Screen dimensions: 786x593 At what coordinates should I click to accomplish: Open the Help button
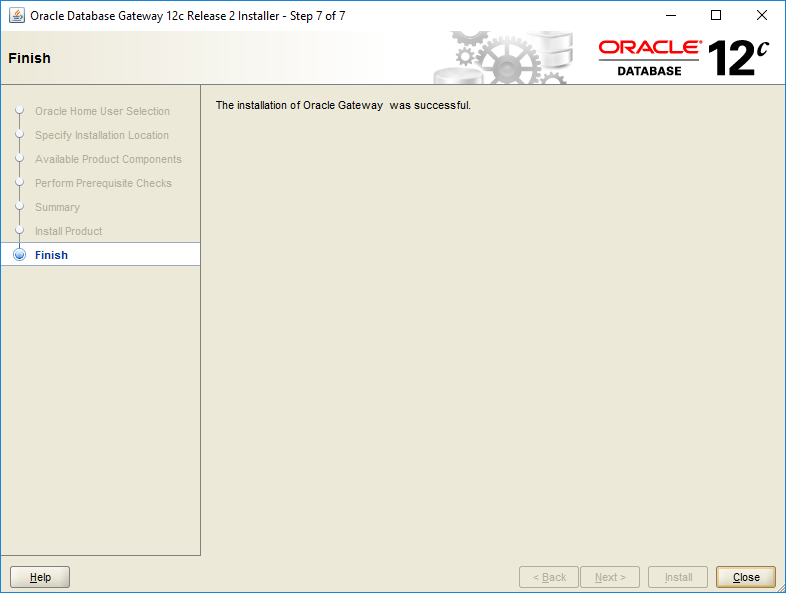tap(40, 577)
